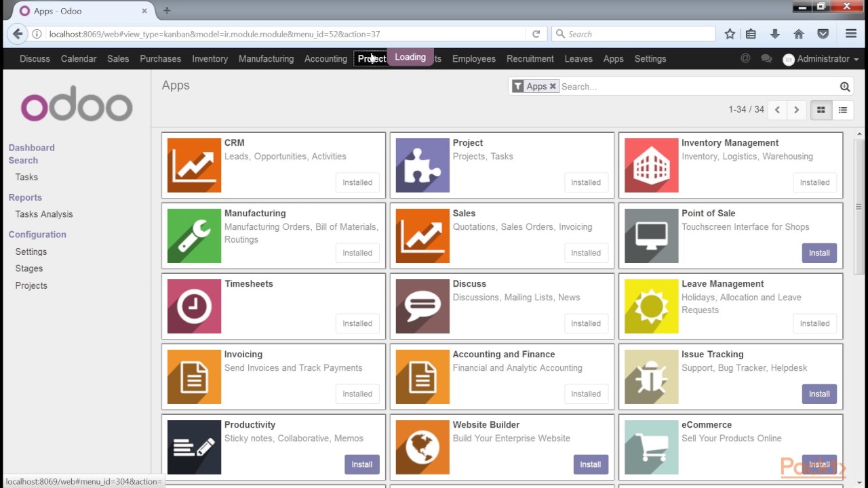Open Projects under Configuration
This screenshot has width=868, height=488.
click(x=31, y=285)
